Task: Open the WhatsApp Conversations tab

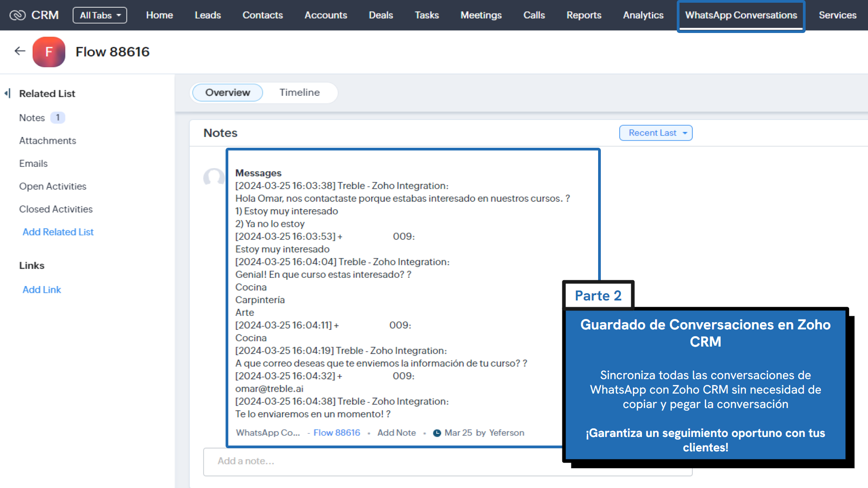Action: (741, 15)
